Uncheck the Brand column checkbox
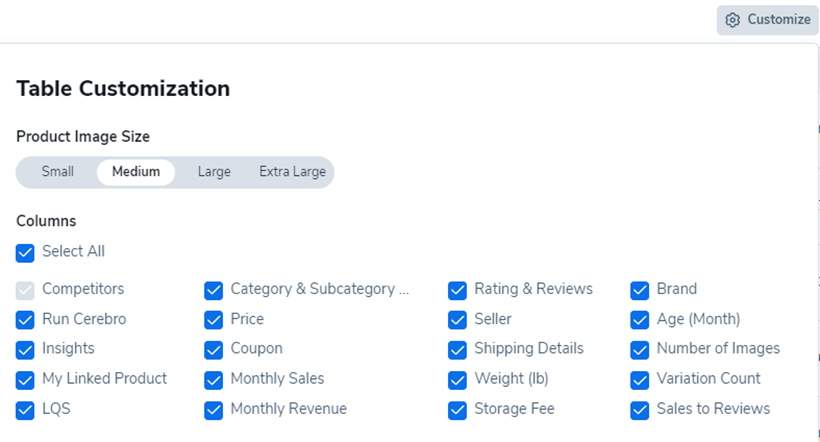The image size is (820, 442). [x=640, y=290]
